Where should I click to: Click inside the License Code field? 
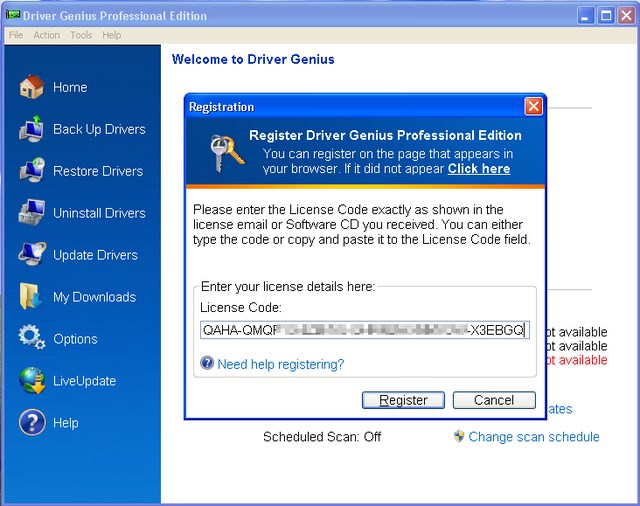pos(365,330)
